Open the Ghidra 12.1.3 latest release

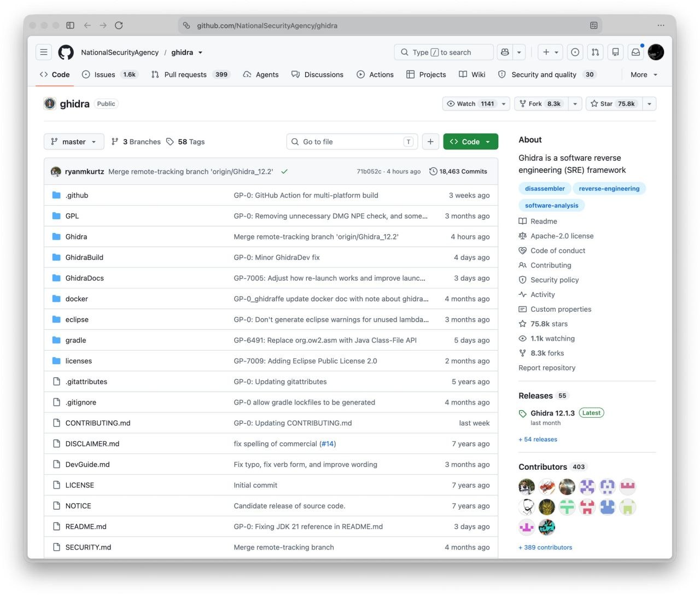(x=552, y=413)
